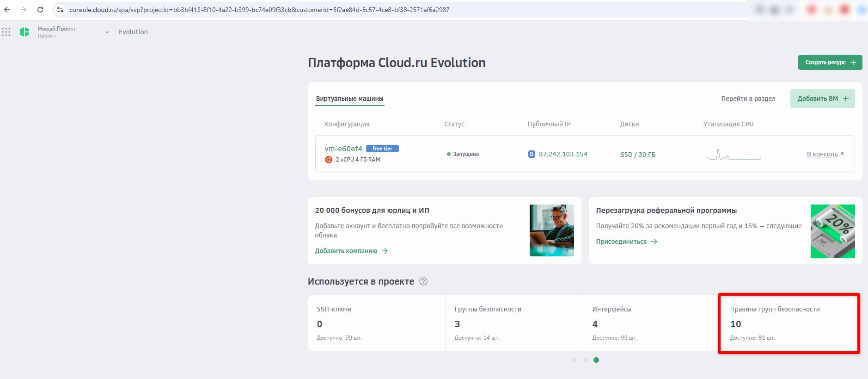Open the apps grid menu icon

click(6, 32)
